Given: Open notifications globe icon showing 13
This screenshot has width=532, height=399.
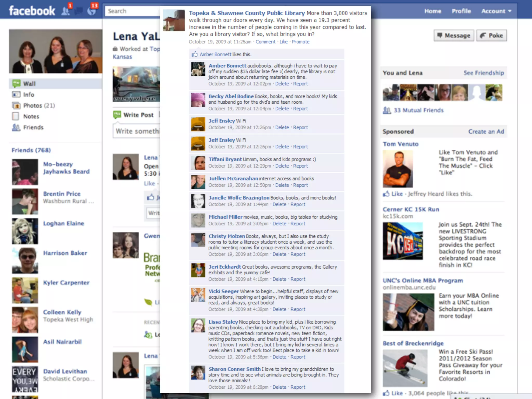Looking at the screenshot, I should (x=91, y=11).
